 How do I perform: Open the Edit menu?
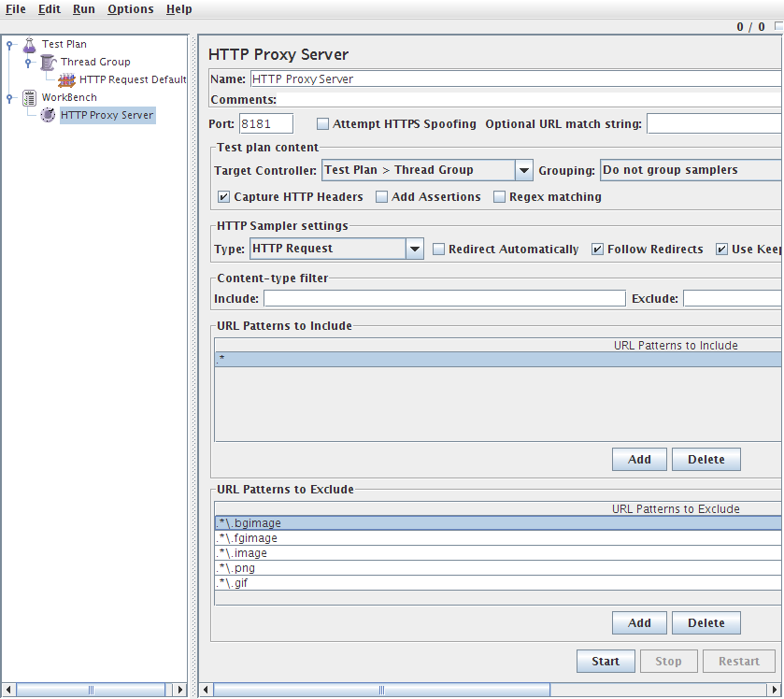tap(50, 9)
